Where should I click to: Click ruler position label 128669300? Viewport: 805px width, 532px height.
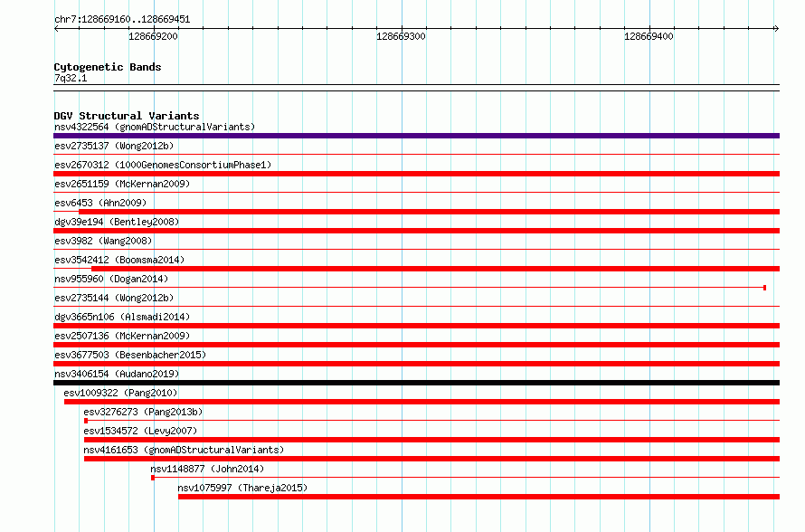point(401,36)
